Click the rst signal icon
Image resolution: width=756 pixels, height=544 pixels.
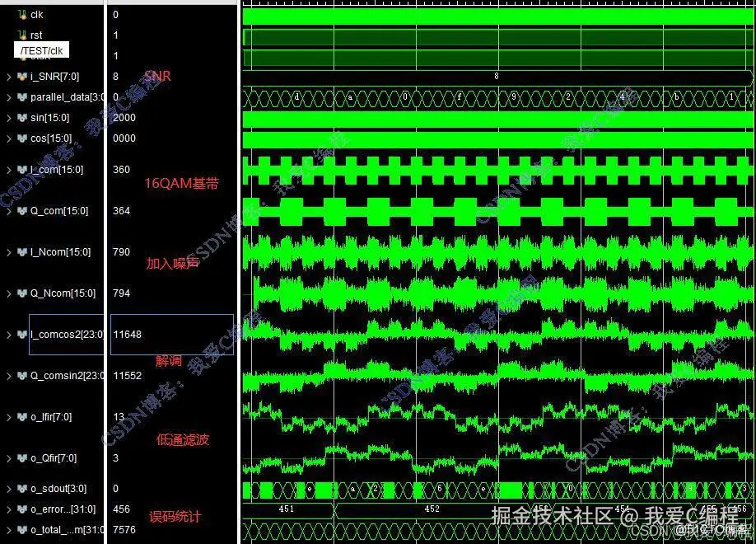click(22, 35)
